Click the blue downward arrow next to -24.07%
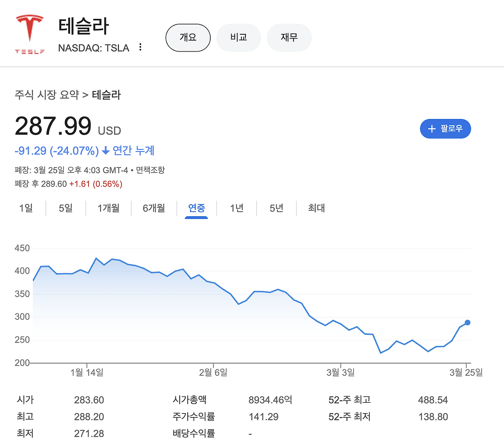 105,151
